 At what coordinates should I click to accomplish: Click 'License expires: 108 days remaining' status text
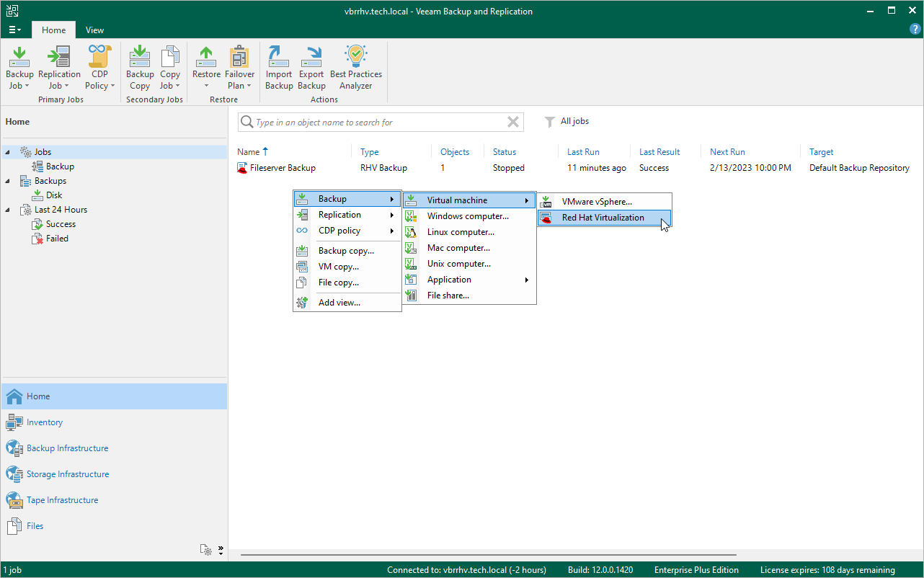[x=827, y=570]
